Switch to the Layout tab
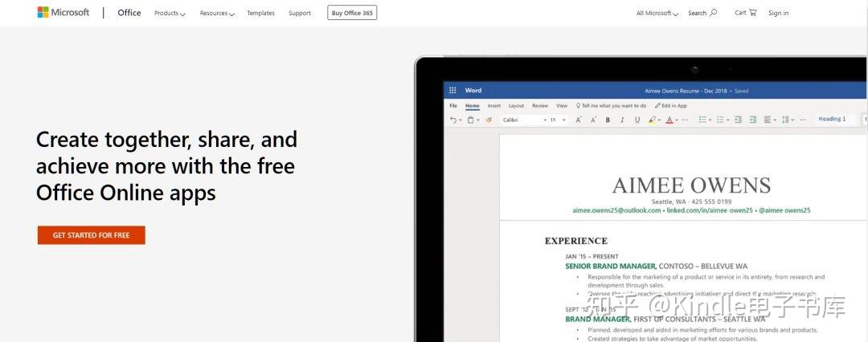Image resolution: width=868 pixels, height=342 pixels. point(516,106)
